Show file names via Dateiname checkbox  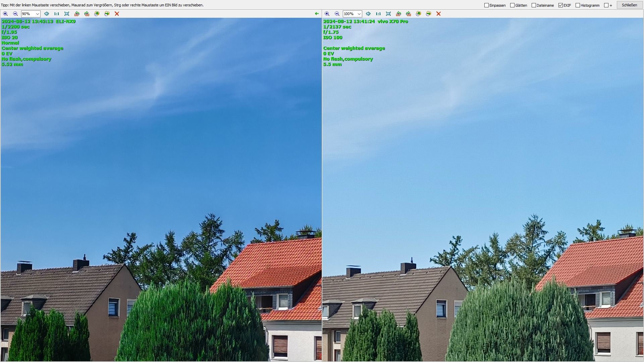[x=534, y=5]
